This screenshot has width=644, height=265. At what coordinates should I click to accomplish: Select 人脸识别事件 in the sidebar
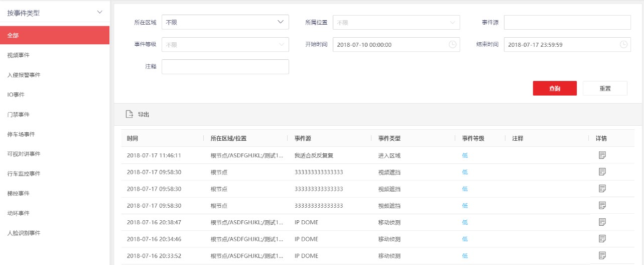[24, 233]
